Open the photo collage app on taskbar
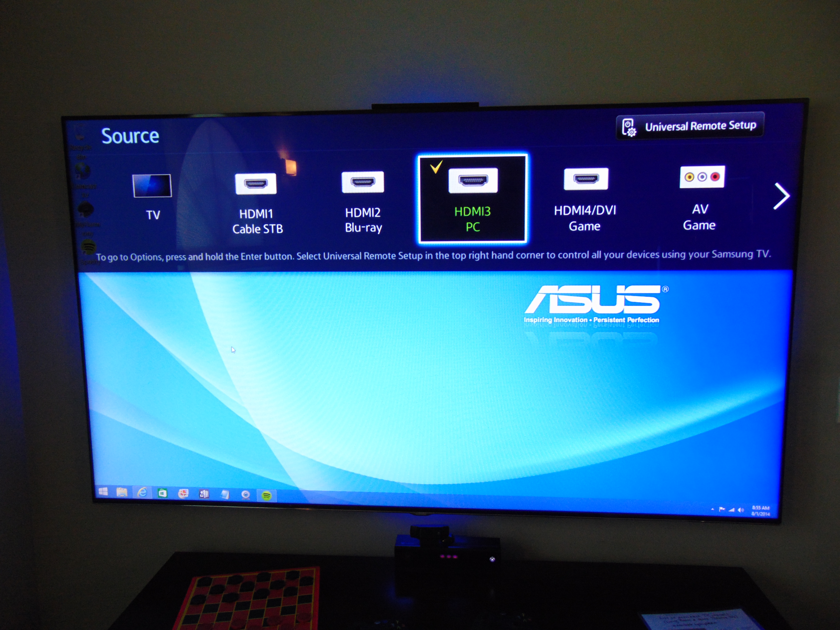840x630 pixels. [x=183, y=493]
